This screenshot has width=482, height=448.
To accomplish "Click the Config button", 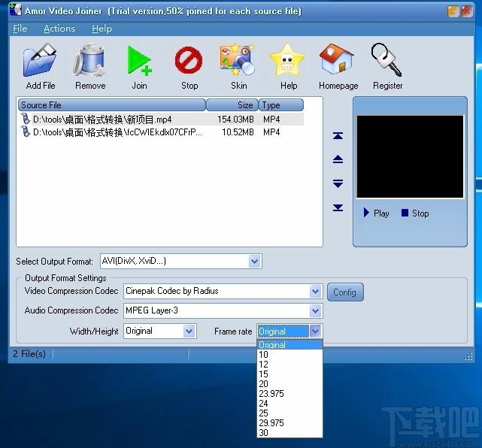I will point(345,292).
